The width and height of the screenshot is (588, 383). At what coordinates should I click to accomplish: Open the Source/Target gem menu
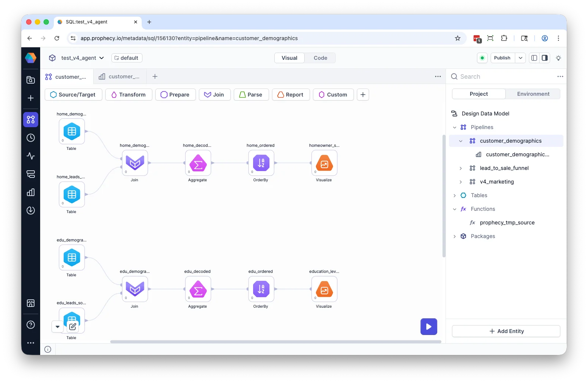(x=73, y=95)
